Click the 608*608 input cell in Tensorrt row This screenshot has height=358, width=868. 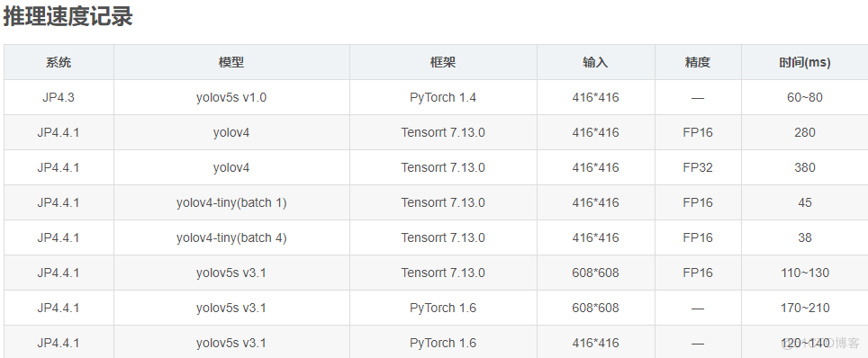(596, 273)
